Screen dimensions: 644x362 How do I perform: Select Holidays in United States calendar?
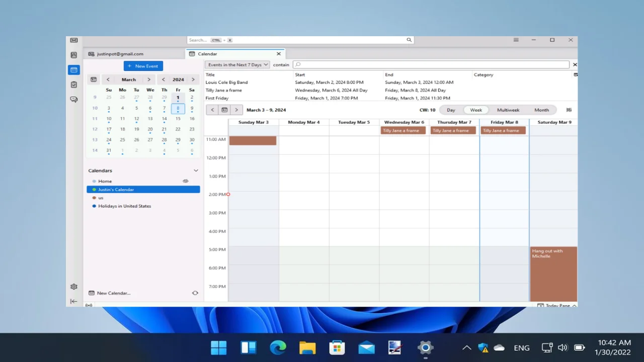coord(143,206)
